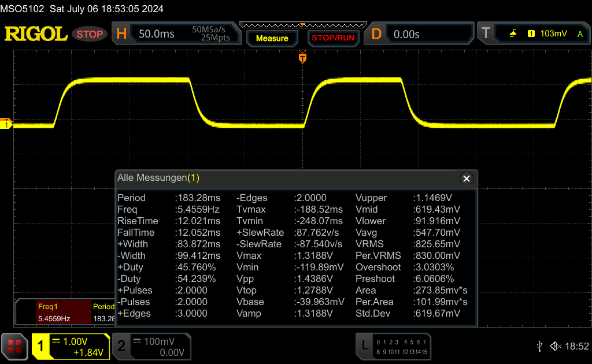Click the gray T trigger icon
The width and height of the screenshot is (592, 364).
(486, 34)
